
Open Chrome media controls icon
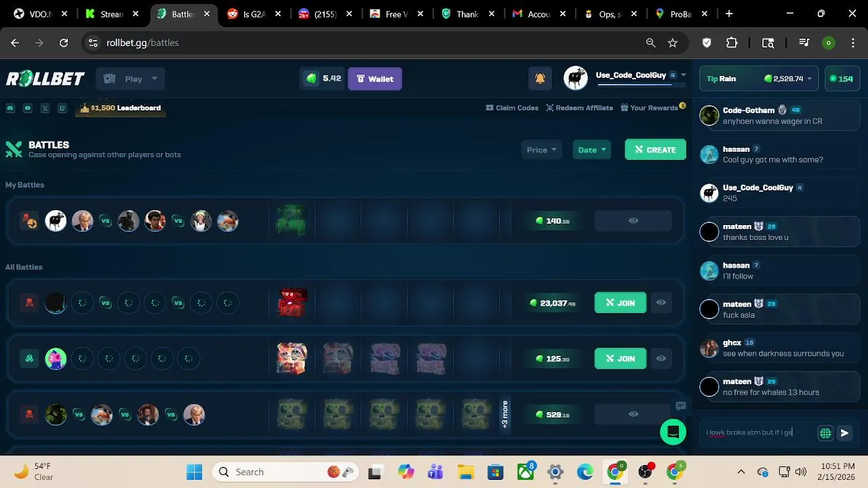pos(804,43)
